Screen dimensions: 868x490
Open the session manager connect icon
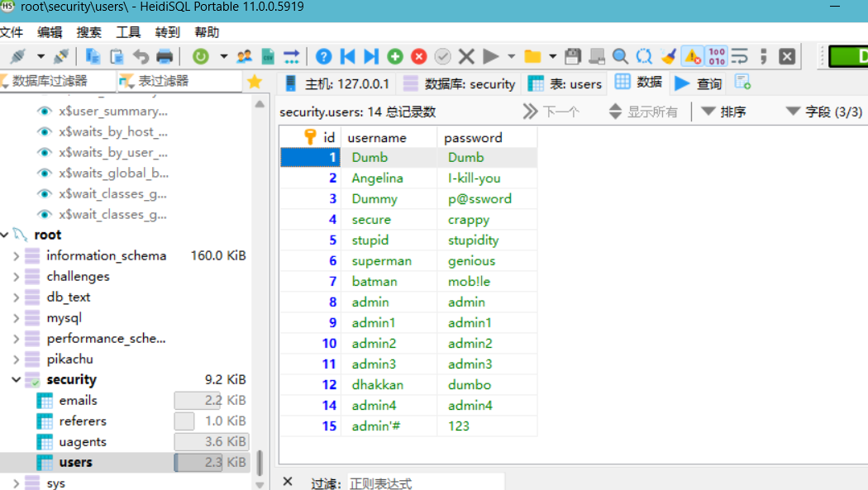pyautogui.click(x=17, y=56)
